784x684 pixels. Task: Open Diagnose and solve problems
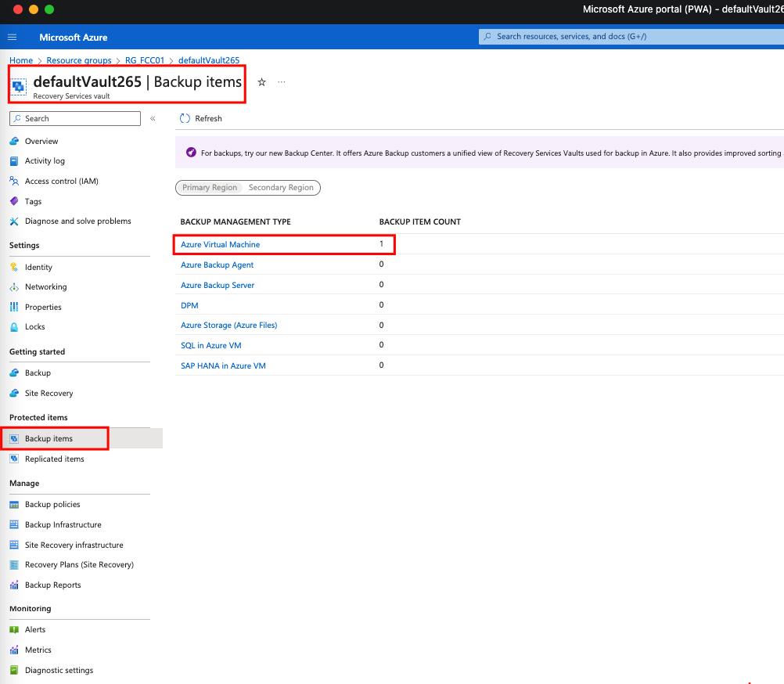tap(77, 221)
